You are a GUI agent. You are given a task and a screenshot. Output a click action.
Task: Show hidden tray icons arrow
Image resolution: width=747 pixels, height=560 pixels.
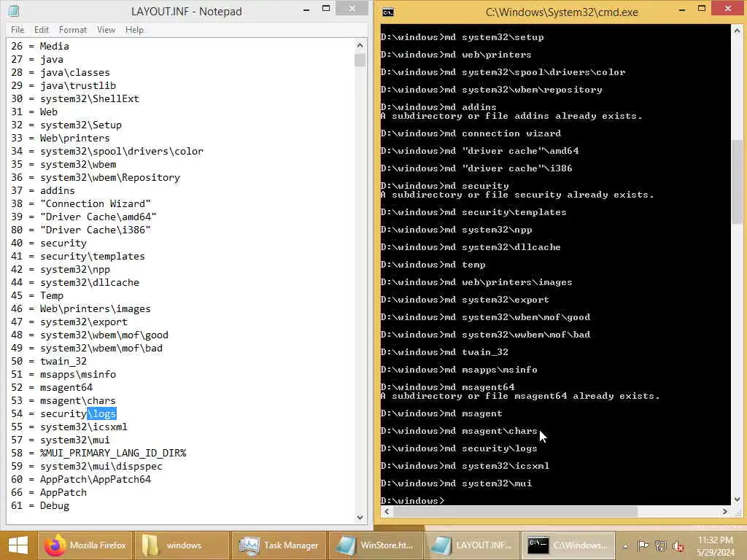point(625,545)
